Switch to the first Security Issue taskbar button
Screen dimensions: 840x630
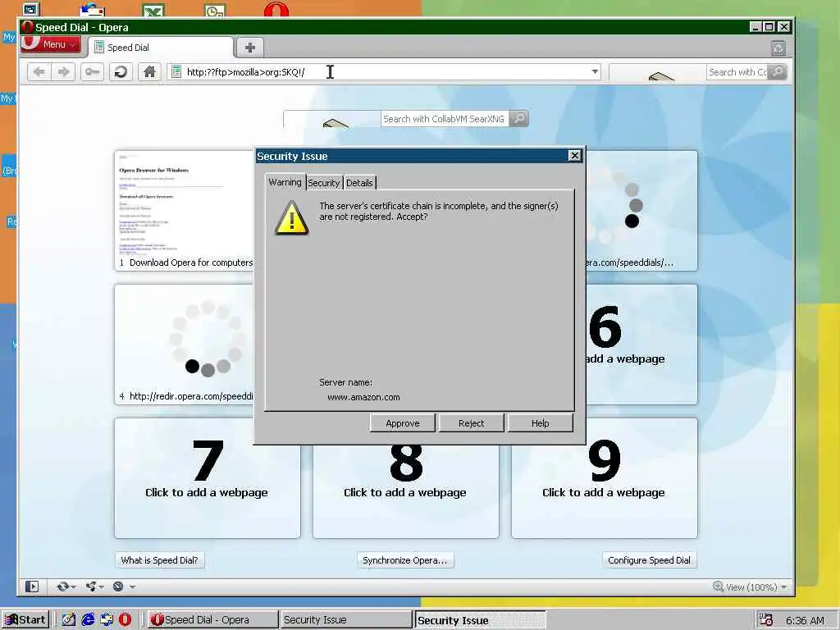click(345, 620)
